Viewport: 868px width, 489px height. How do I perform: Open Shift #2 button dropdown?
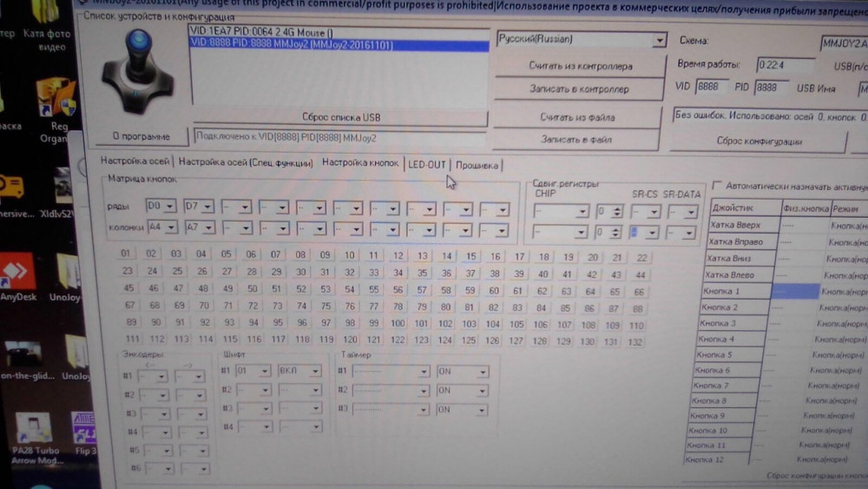[x=253, y=391]
